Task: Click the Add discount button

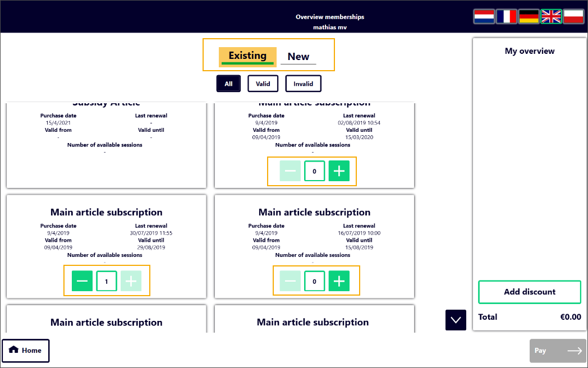Action: click(529, 292)
